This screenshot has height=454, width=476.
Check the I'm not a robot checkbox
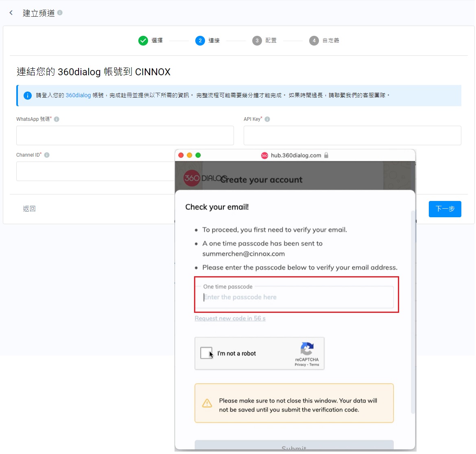(206, 353)
